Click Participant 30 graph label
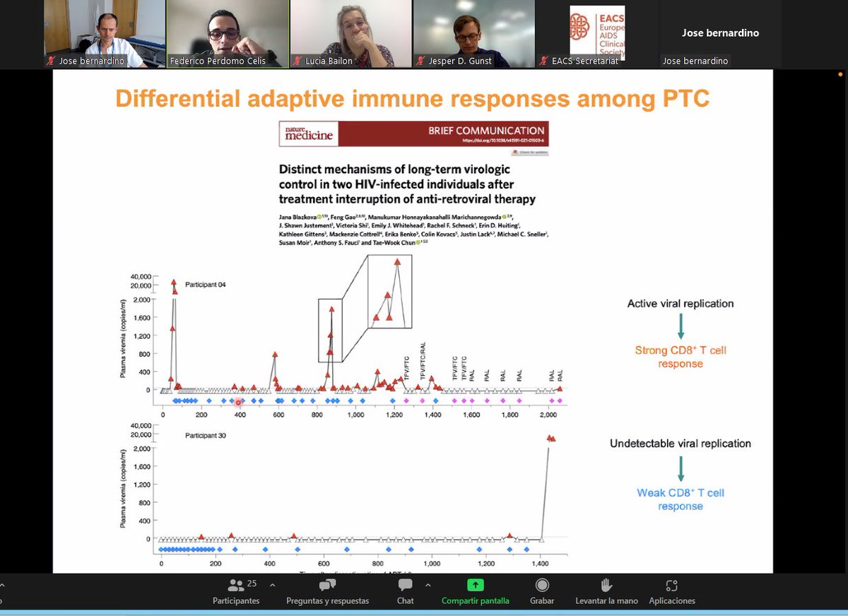This screenshot has width=848, height=616. click(x=206, y=436)
